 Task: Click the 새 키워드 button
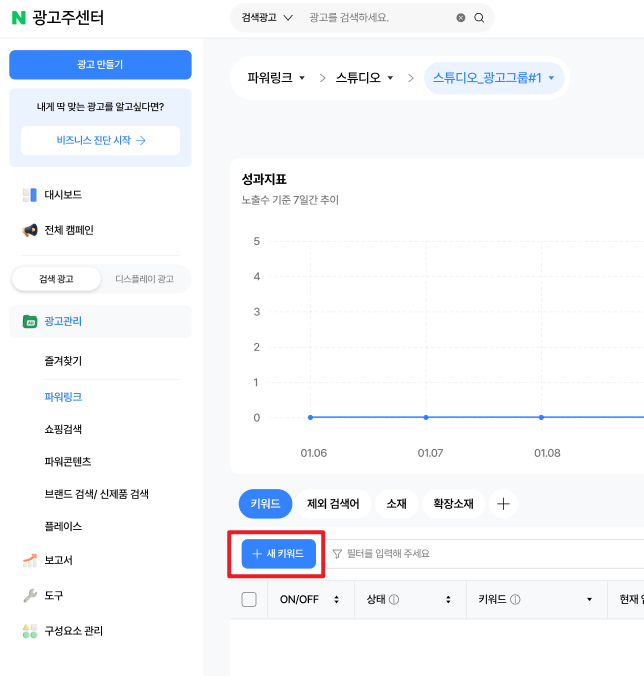pos(278,554)
